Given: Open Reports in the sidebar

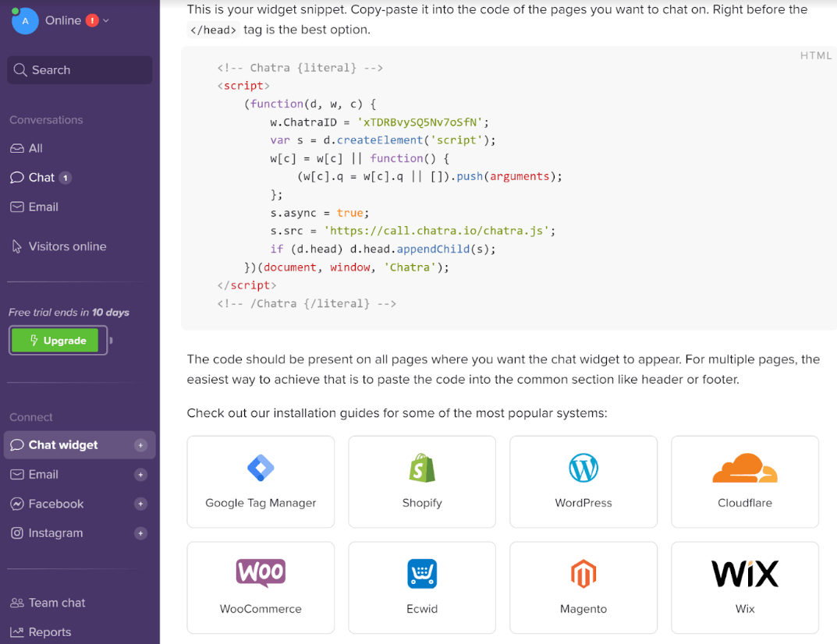Looking at the screenshot, I should click(49, 632).
